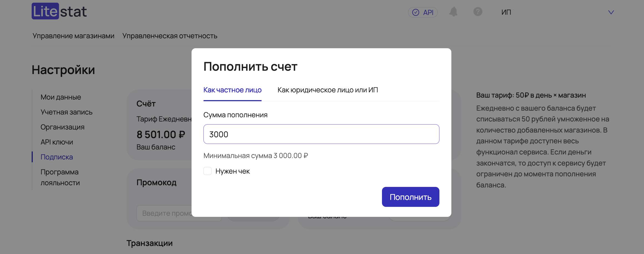Focus the Сумма пополнения input field
The width and height of the screenshot is (644, 254).
[321, 134]
